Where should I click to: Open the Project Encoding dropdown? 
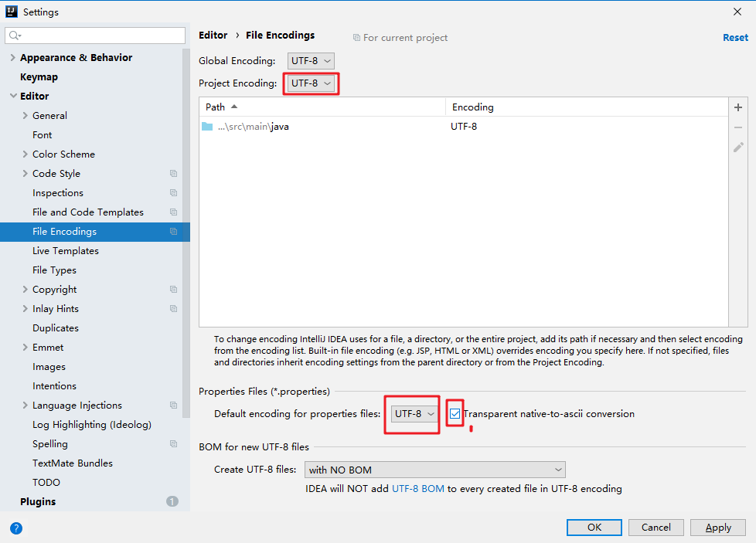(x=311, y=83)
